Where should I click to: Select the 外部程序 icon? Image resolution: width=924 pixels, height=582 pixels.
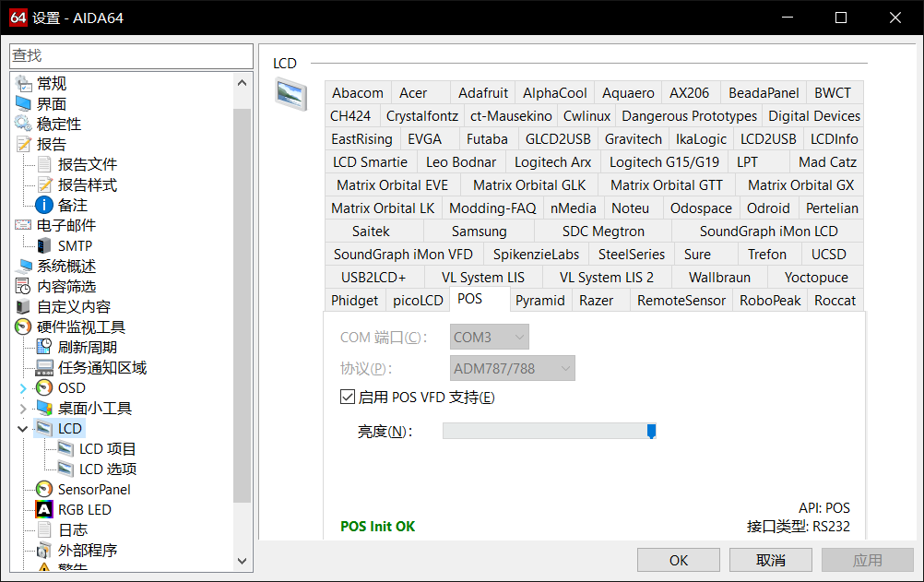pyautogui.click(x=44, y=550)
